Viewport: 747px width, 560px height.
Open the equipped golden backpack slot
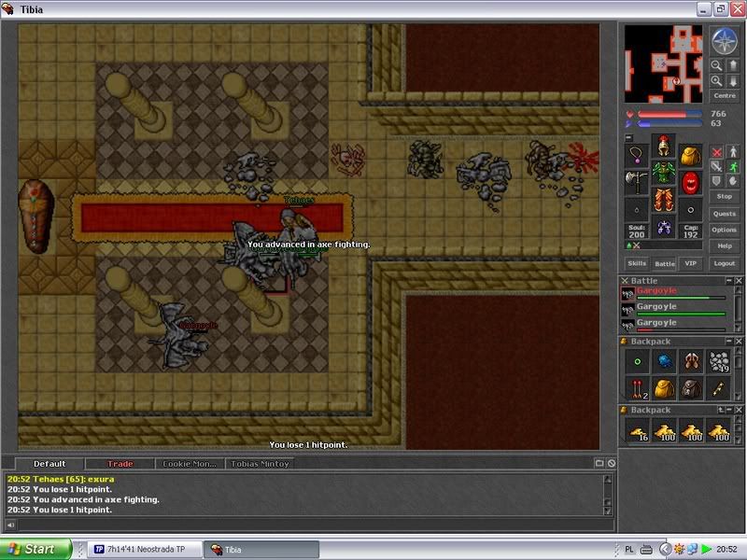[x=690, y=155]
